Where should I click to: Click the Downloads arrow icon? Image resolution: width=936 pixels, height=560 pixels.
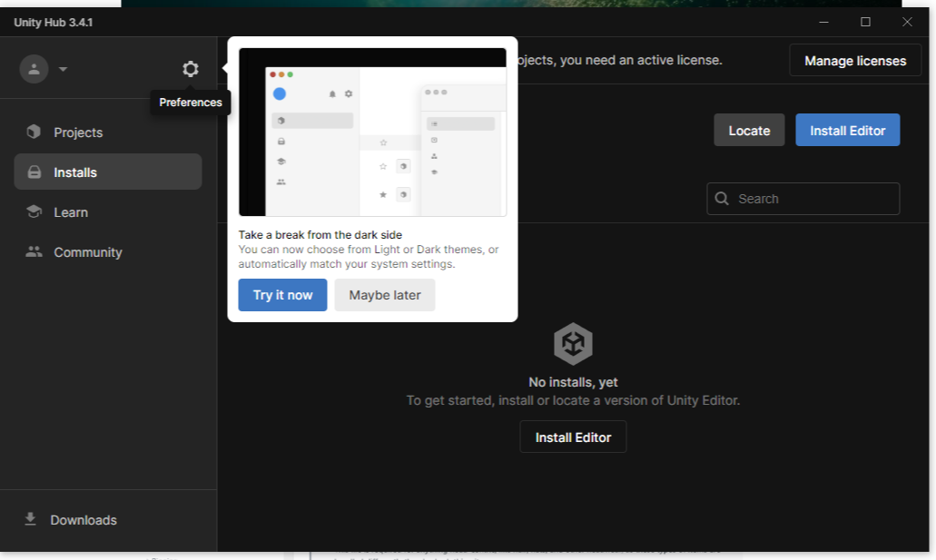(30, 519)
